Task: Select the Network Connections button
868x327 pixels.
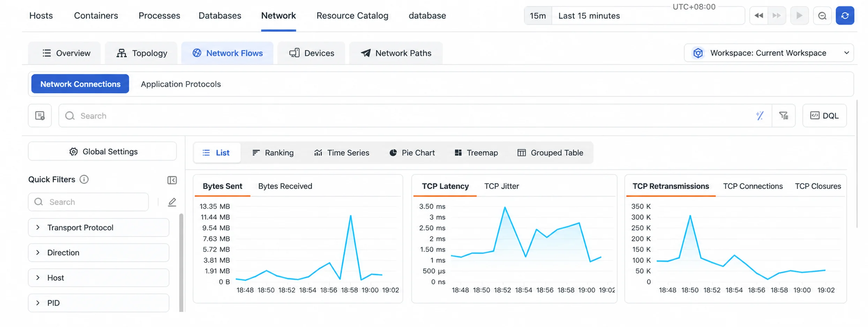Action: point(80,84)
